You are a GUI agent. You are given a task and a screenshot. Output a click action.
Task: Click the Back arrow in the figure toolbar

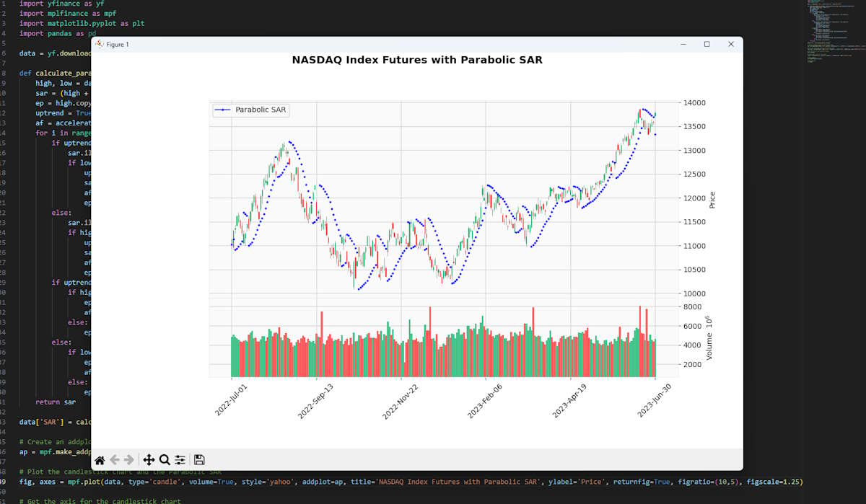click(x=115, y=460)
